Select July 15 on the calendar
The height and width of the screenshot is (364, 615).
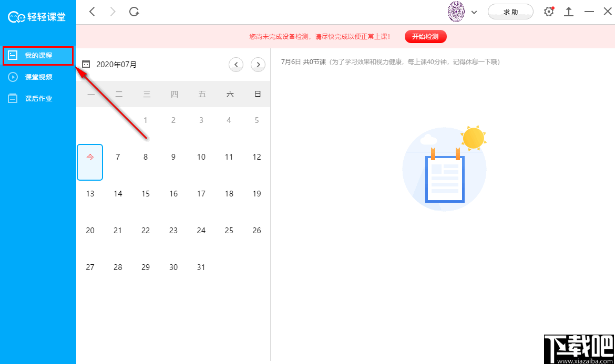[x=146, y=193]
